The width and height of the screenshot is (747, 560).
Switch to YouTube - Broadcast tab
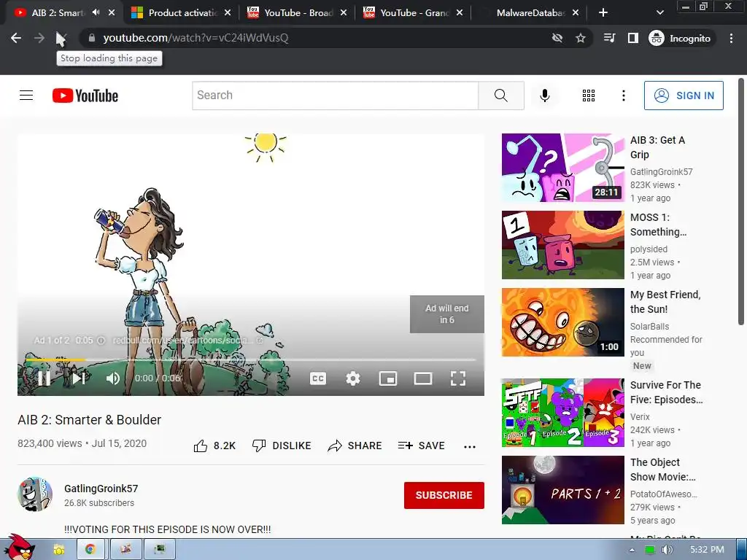point(298,13)
